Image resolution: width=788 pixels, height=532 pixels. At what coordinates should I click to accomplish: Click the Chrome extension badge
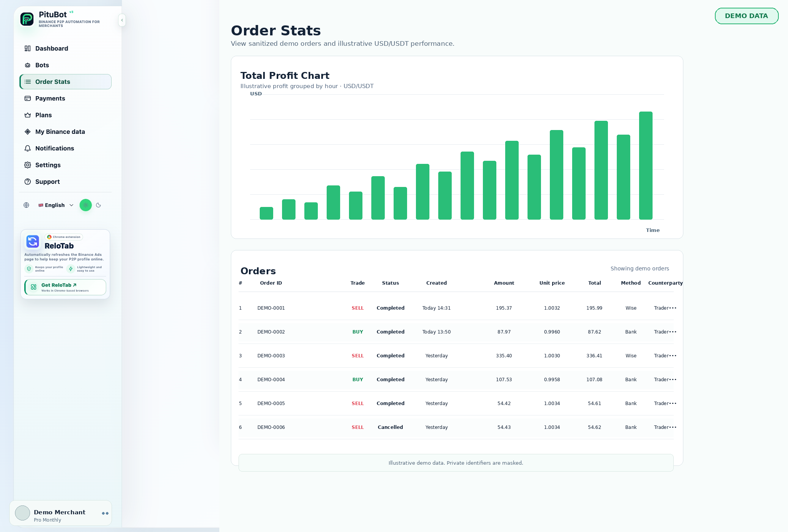(x=64, y=237)
